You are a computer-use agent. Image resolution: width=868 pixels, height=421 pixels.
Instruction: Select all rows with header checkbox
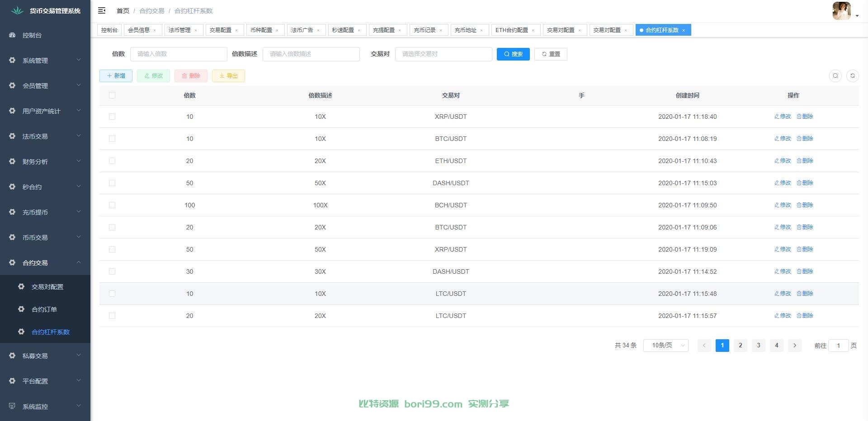[x=112, y=95]
